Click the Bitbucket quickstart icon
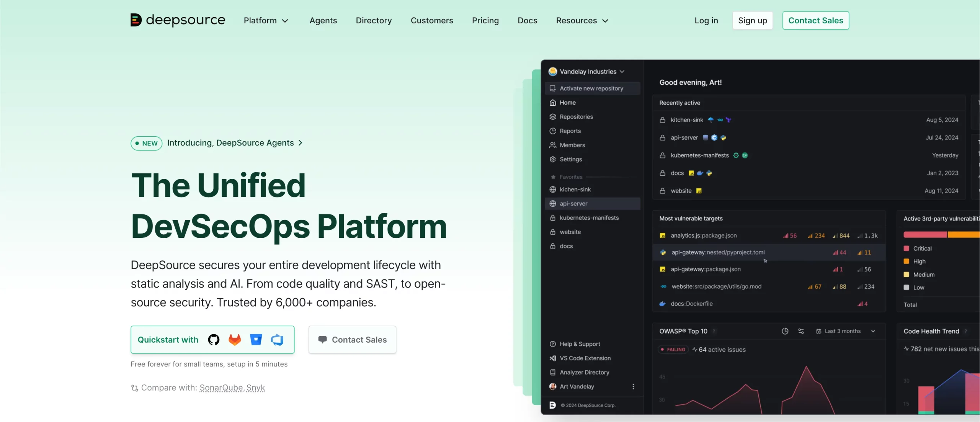Viewport: 980px width, 422px height. (x=256, y=340)
